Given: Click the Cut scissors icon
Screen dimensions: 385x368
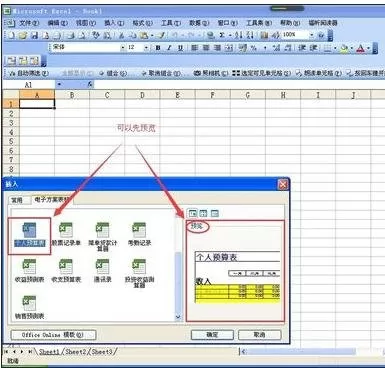Looking at the screenshot, I should pyautogui.click(x=121, y=35).
